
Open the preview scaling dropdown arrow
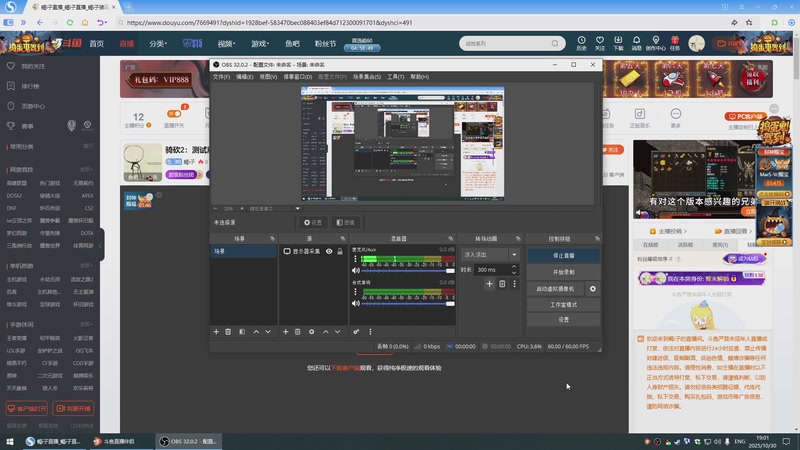click(x=297, y=208)
